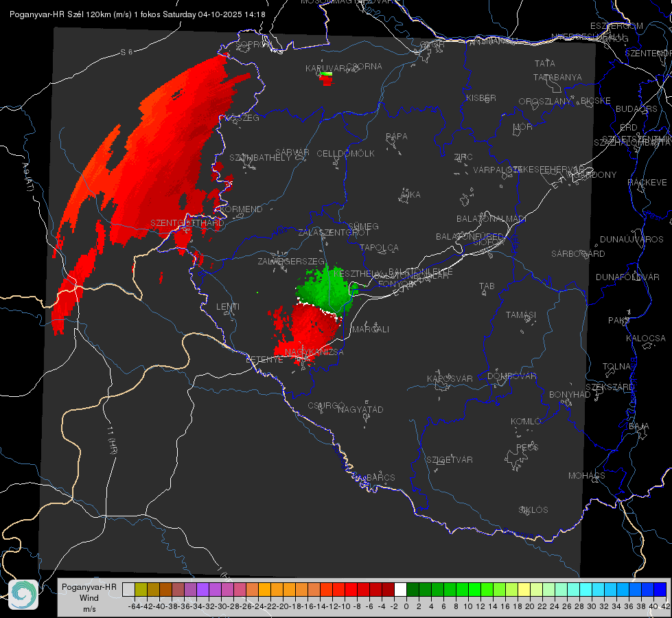Click the CSORNA city label
The height and width of the screenshot is (618, 672).
click(364, 67)
